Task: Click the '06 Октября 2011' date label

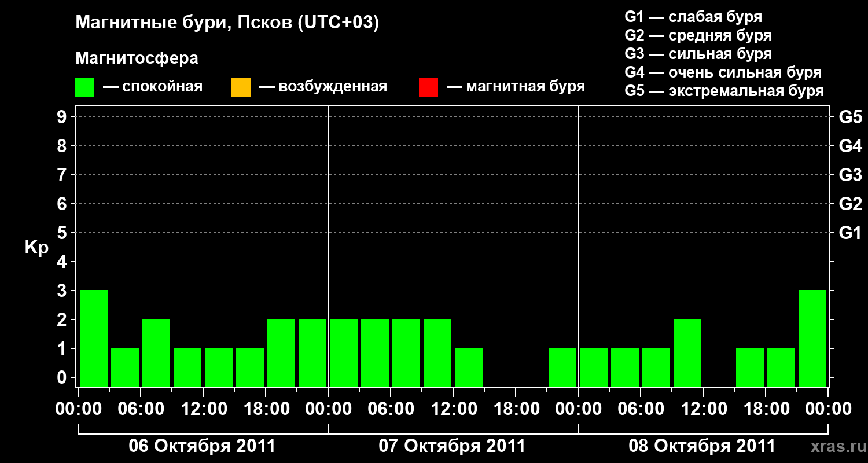Action: point(202,446)
